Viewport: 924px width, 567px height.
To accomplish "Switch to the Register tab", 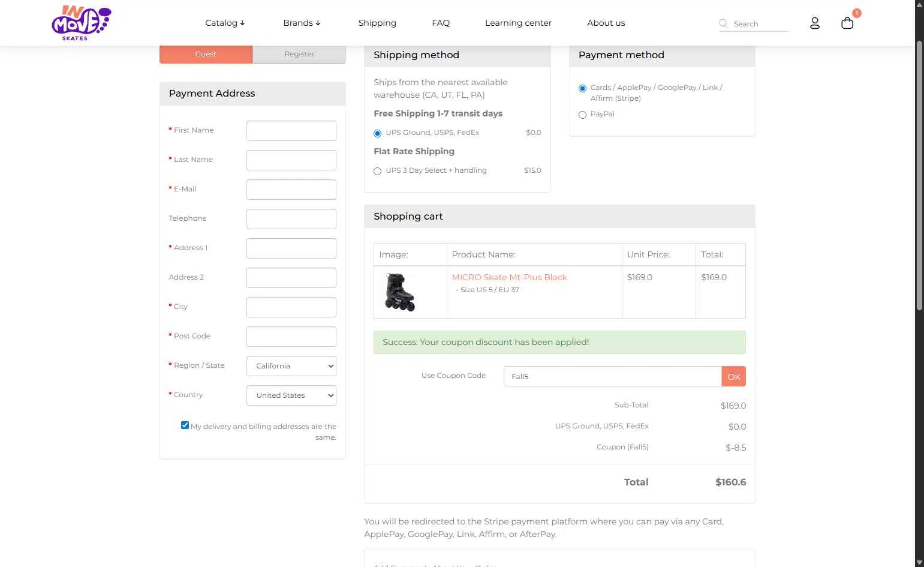I will 299,54.
